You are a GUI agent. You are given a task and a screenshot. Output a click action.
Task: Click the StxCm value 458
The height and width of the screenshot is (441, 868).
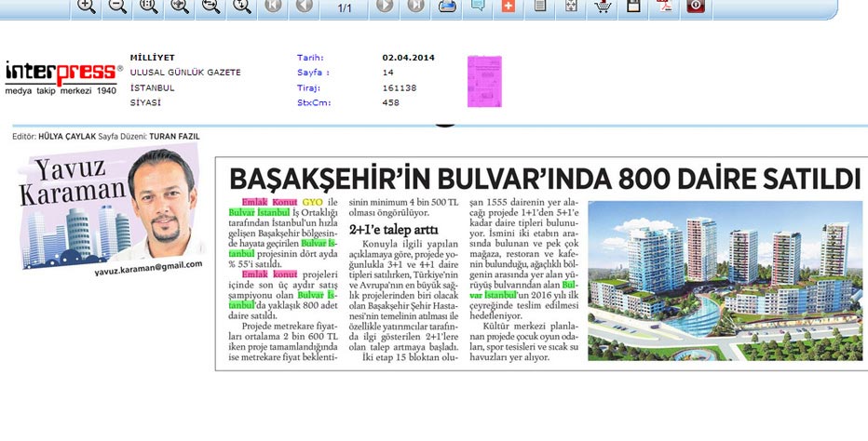point(391,102)
